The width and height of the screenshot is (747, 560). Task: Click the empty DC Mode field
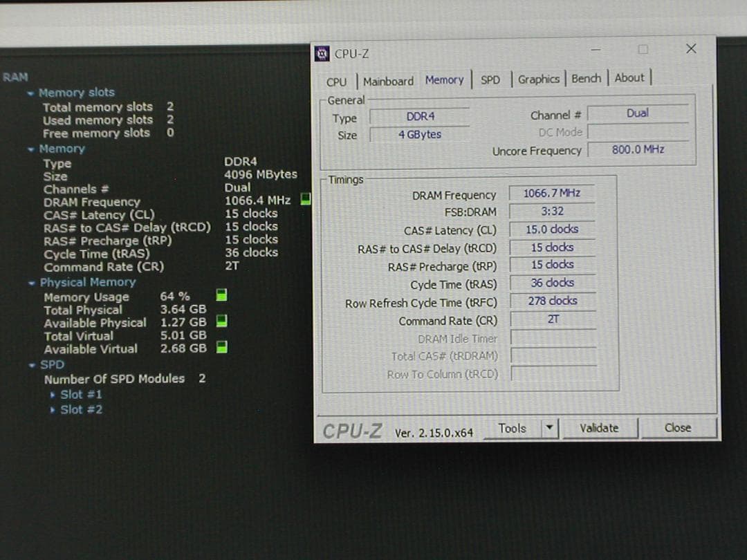coord(638,132)
